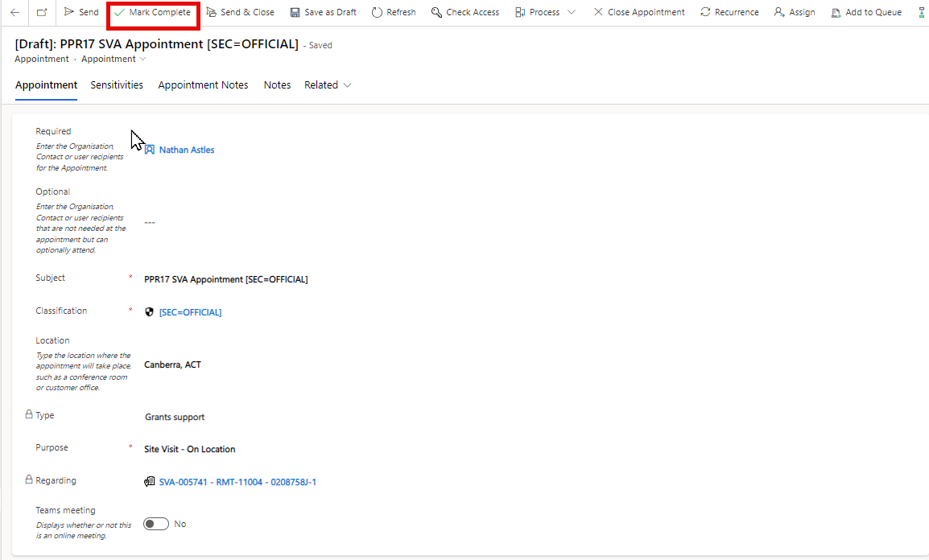Screen dimensions: 929x560
Task: Click Send & Close command
Action: pos(240,12)
